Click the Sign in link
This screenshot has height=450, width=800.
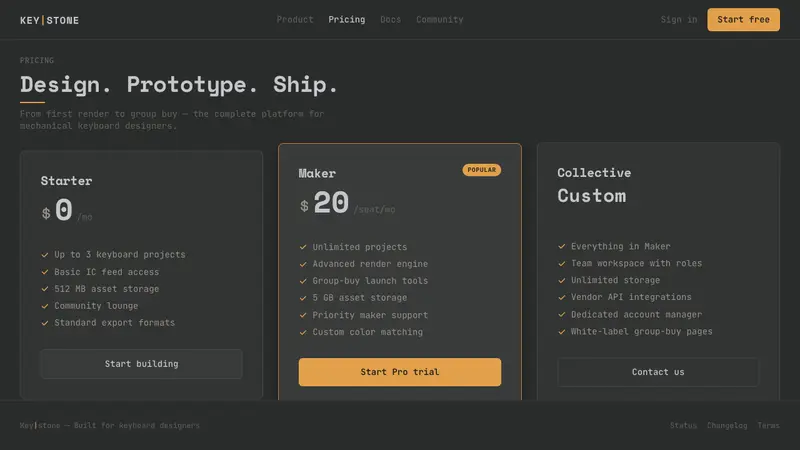(679, 19)
